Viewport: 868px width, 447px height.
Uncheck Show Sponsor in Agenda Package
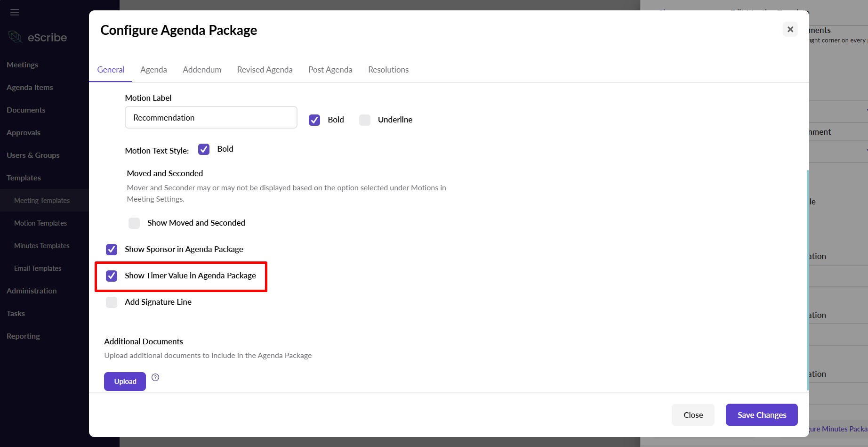pyautogui.click(x=112, y=250)
